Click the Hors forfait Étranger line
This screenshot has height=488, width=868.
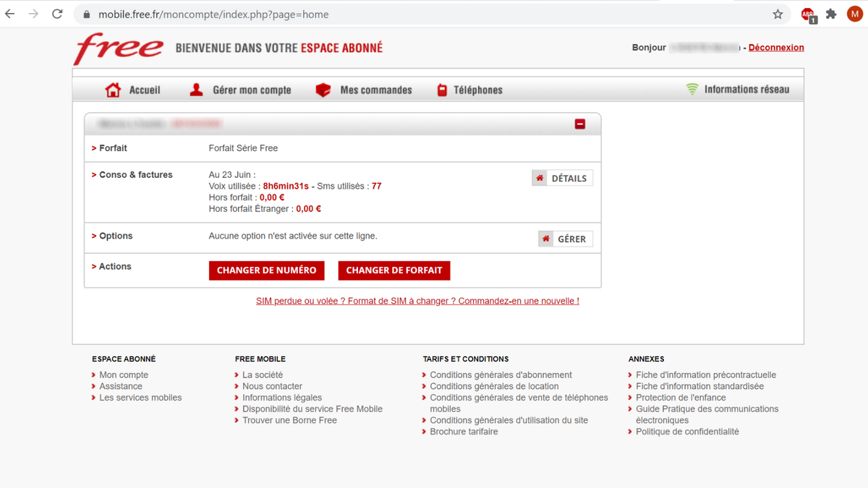pos(265,209)
